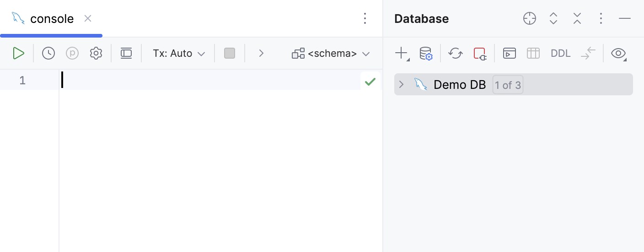The image size is (644, 252).
Task: Open the query history clock icon
Action: pyautogui.click(x=48, y=53)
